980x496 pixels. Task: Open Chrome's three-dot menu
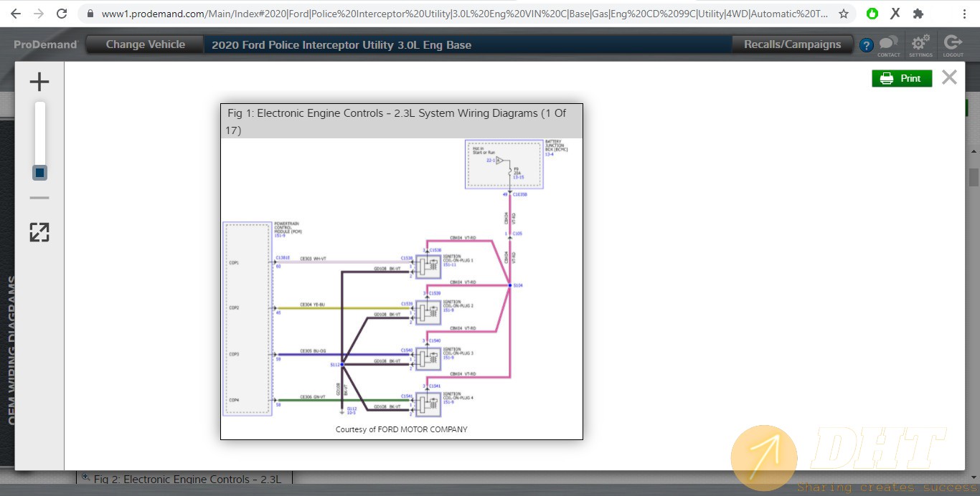coord(963,14)
